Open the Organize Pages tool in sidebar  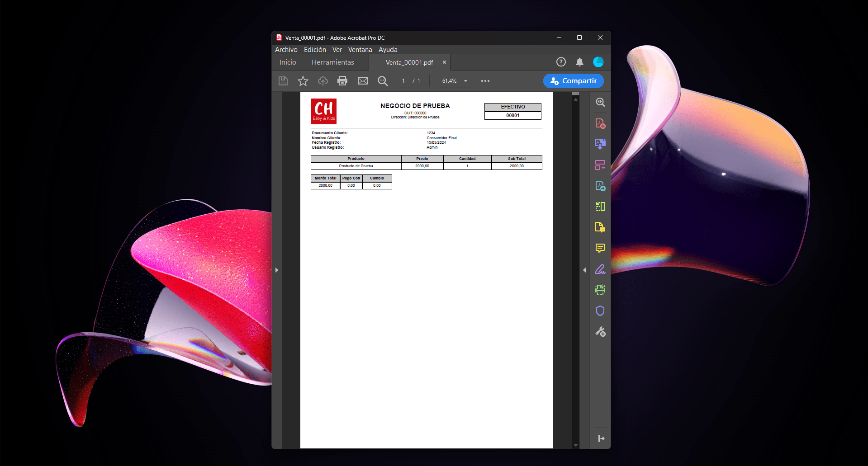point(600,165)
